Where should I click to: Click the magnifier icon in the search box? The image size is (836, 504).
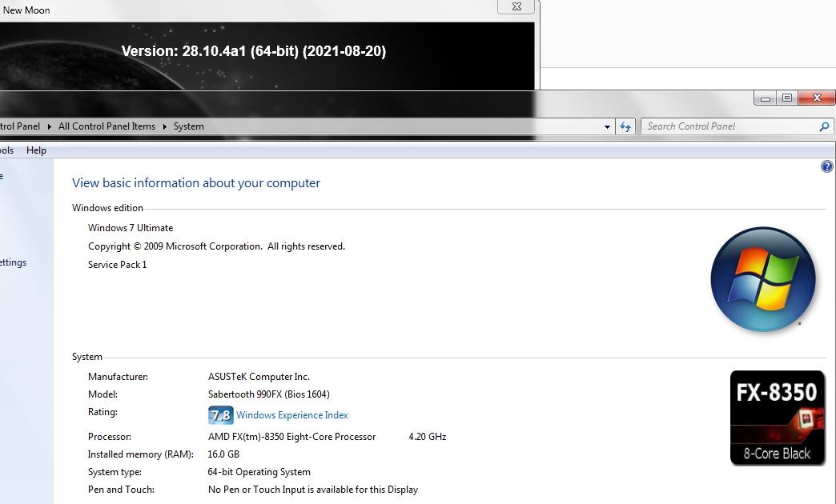[x=824, y=126]
